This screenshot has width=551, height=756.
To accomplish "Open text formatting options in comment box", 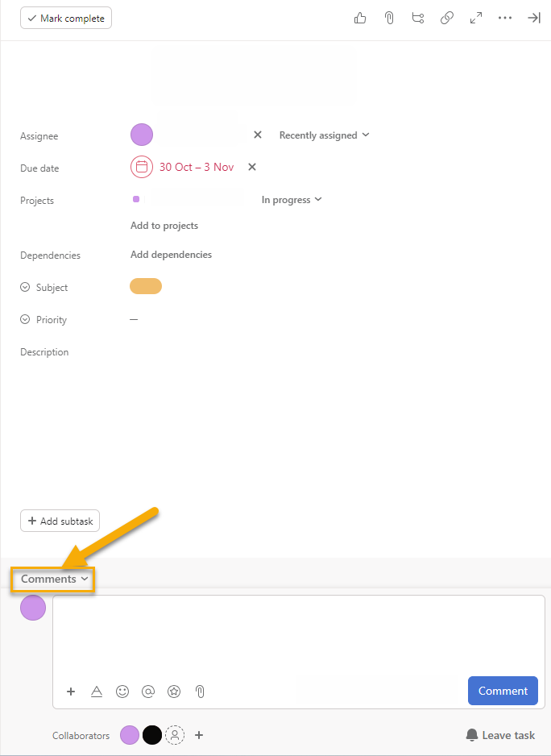I will tap(97, 691).
